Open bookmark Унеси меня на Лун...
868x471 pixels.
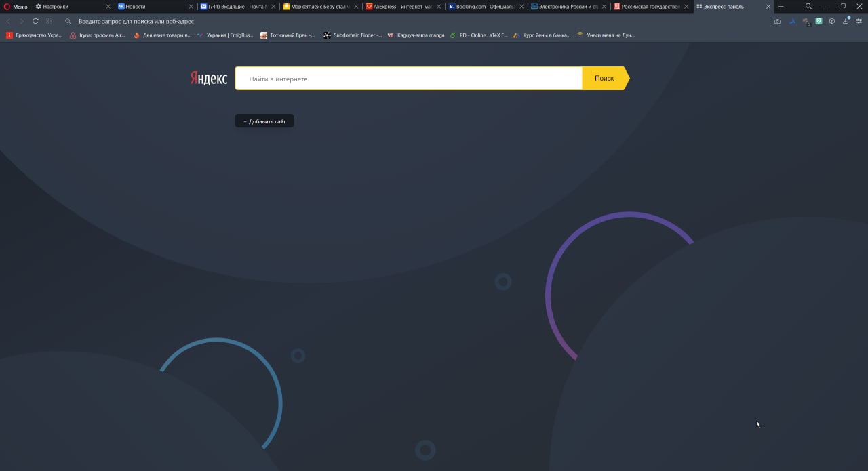606,35
